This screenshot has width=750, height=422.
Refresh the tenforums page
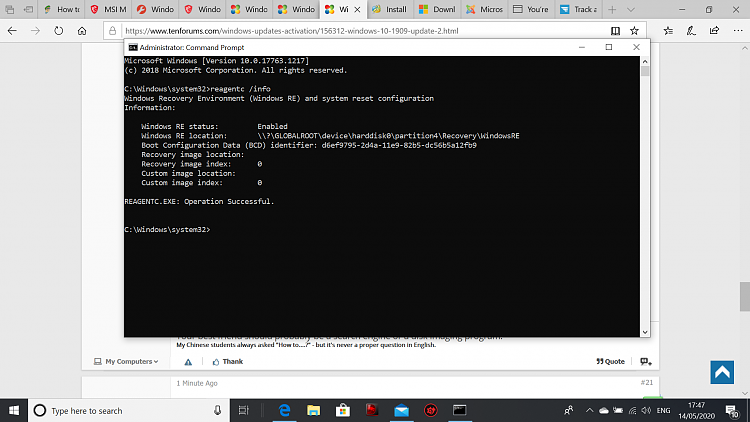pos(58,31)
